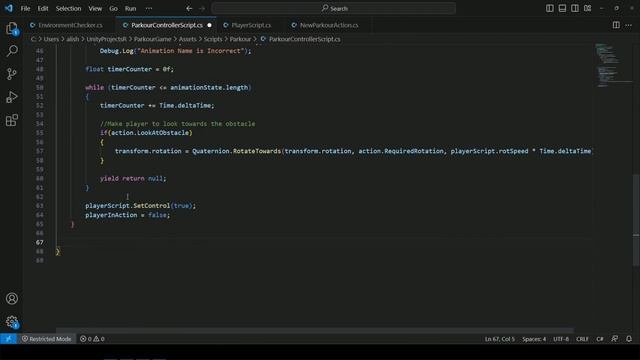Click CRLF end of line selector
Viewport: 640px width, 360px height.
point(582,339)
